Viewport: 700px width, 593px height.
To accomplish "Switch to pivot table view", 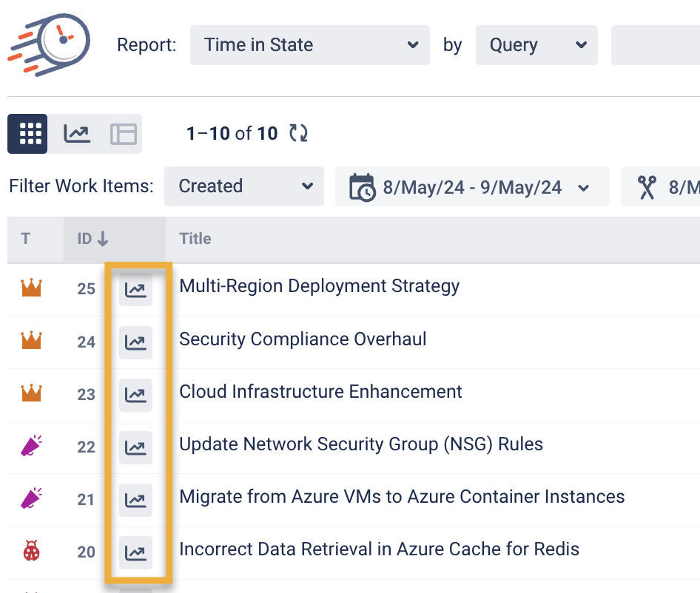I will (x=124, y=134).
